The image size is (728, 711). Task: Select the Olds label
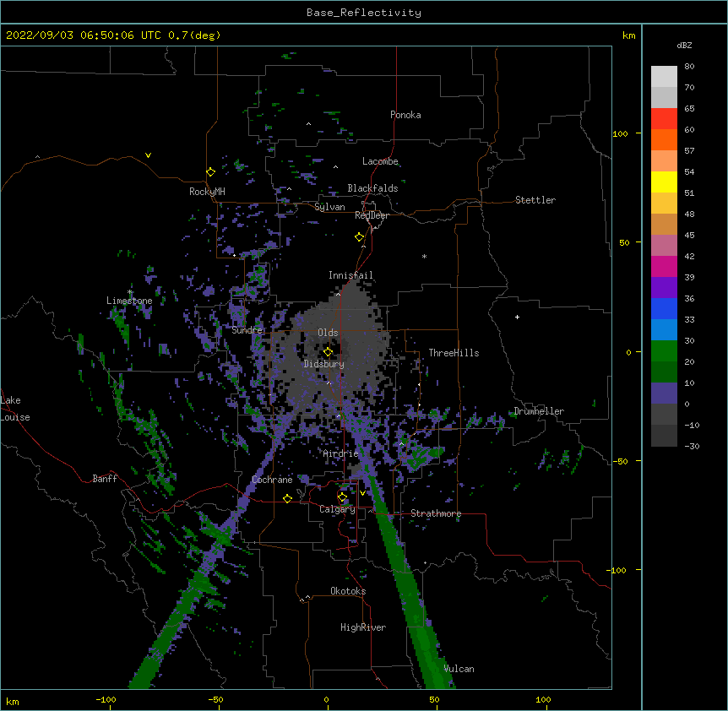tap(328, 333)
